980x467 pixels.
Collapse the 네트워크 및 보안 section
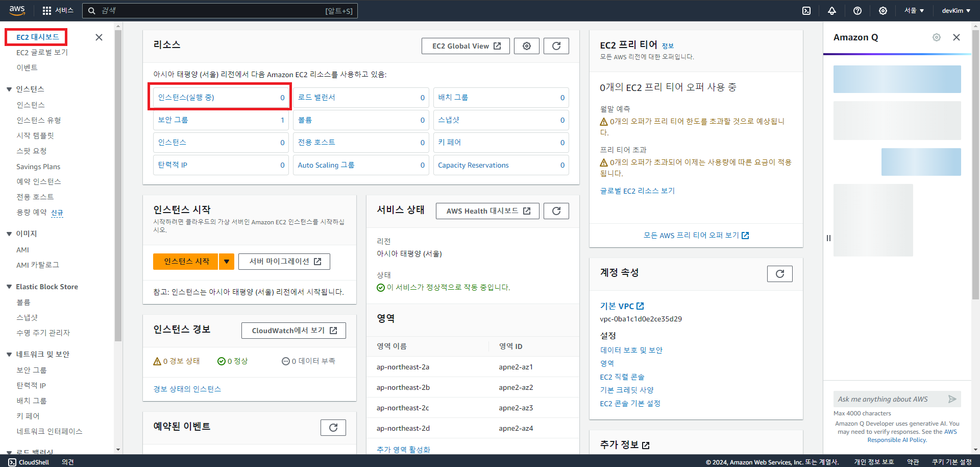point(9,354)
